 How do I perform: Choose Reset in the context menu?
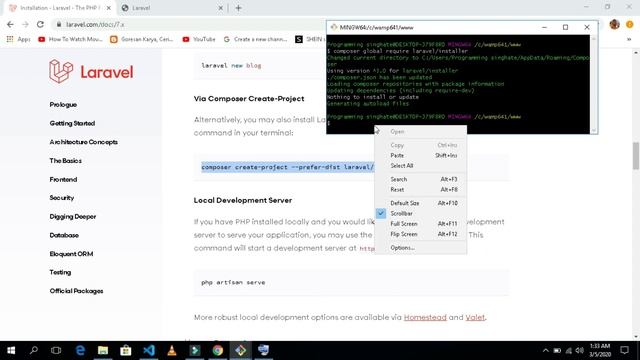[x=420, y=189]
